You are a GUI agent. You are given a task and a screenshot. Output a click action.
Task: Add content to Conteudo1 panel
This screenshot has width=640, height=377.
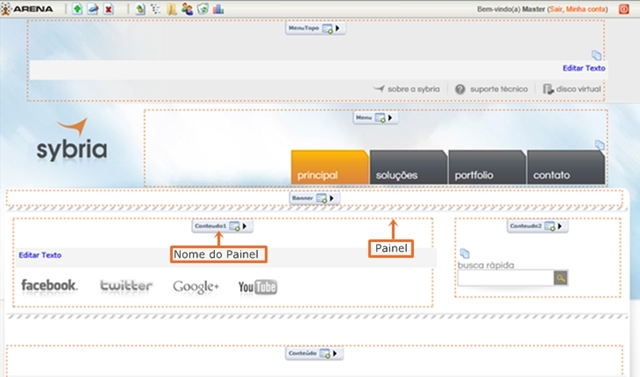point(234,226)
